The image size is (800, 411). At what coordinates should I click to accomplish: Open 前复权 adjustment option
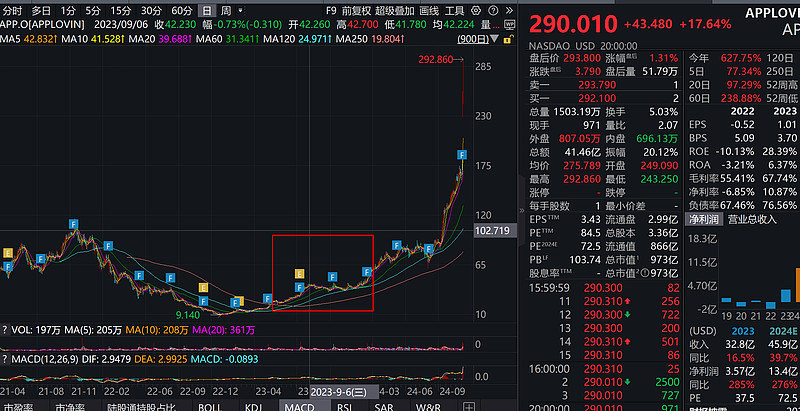click(356, 10)
